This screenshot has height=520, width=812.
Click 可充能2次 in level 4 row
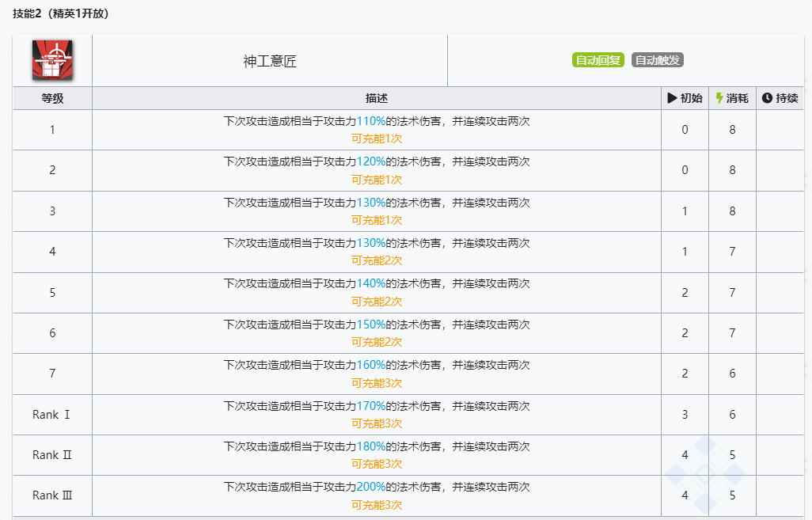pyautogui.click(x=377, y=260)
